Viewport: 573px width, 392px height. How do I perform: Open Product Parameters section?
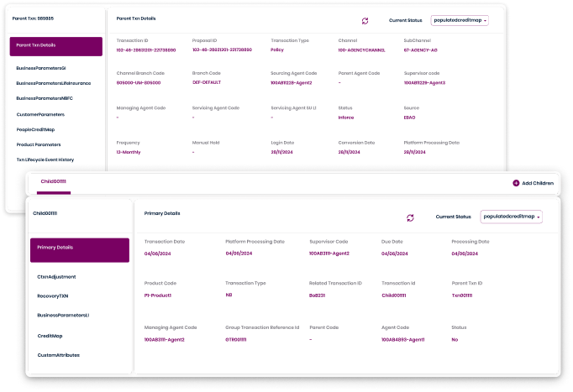pos(39,144)
